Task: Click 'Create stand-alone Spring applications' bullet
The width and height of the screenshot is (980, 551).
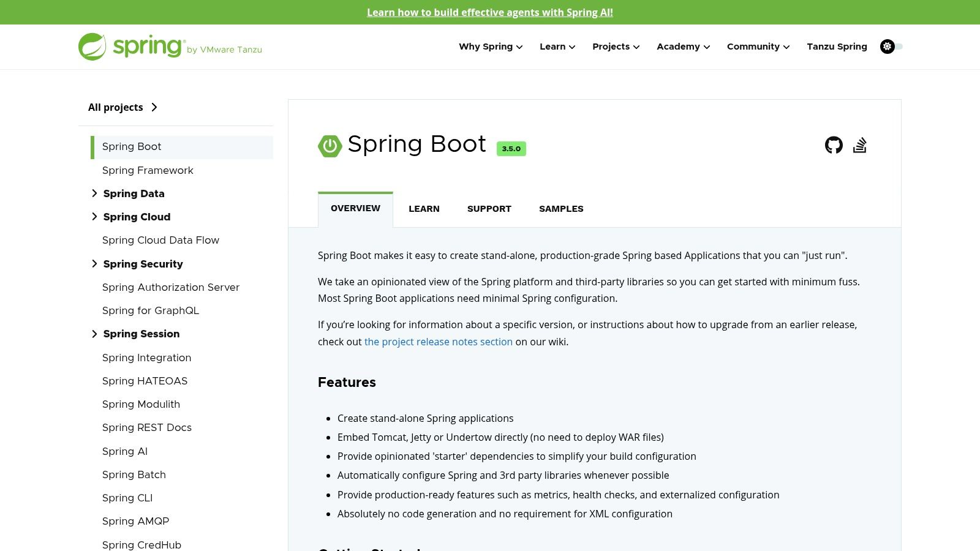Action: pyautogui.click(x=426, y=418)
